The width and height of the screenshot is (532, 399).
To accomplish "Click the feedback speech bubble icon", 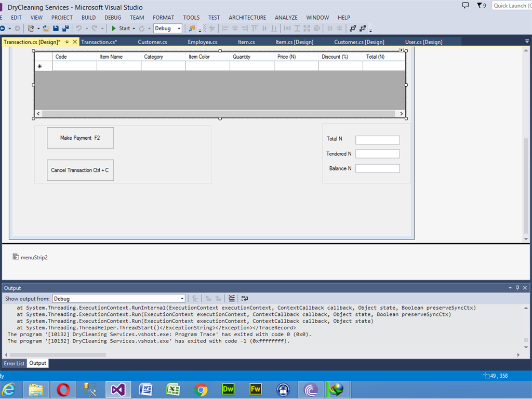I will point(465,5).
